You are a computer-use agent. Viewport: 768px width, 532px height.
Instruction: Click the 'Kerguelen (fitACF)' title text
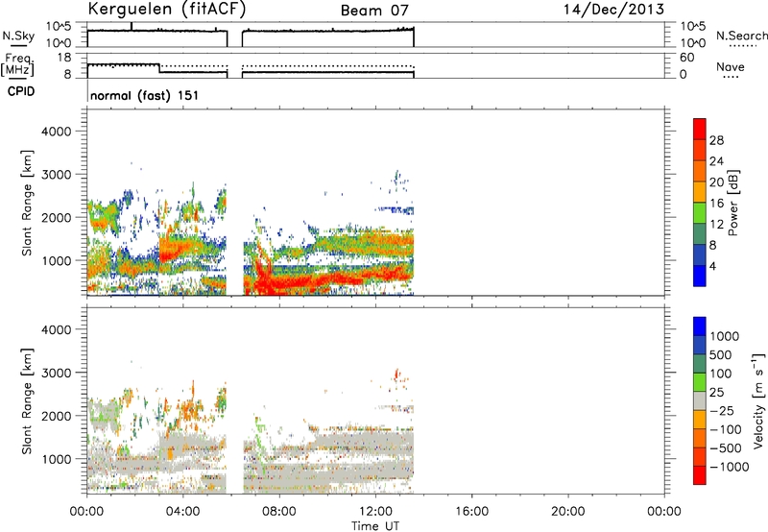pos(167,10)
